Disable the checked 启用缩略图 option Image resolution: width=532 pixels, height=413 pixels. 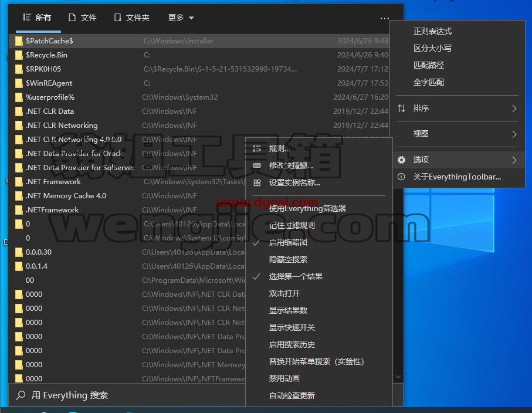point(319,242)
